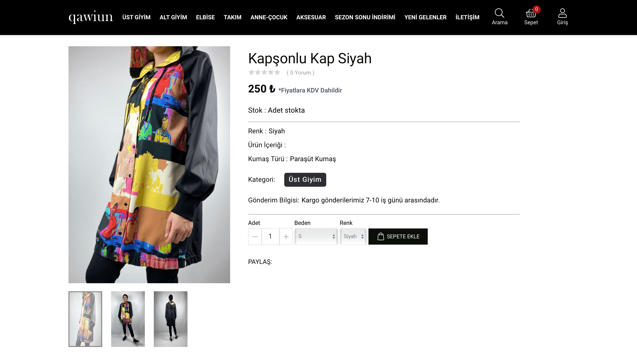Open the ÜST GİYİM menu
The width and height of the screenshot is (637, 364).
136,17
